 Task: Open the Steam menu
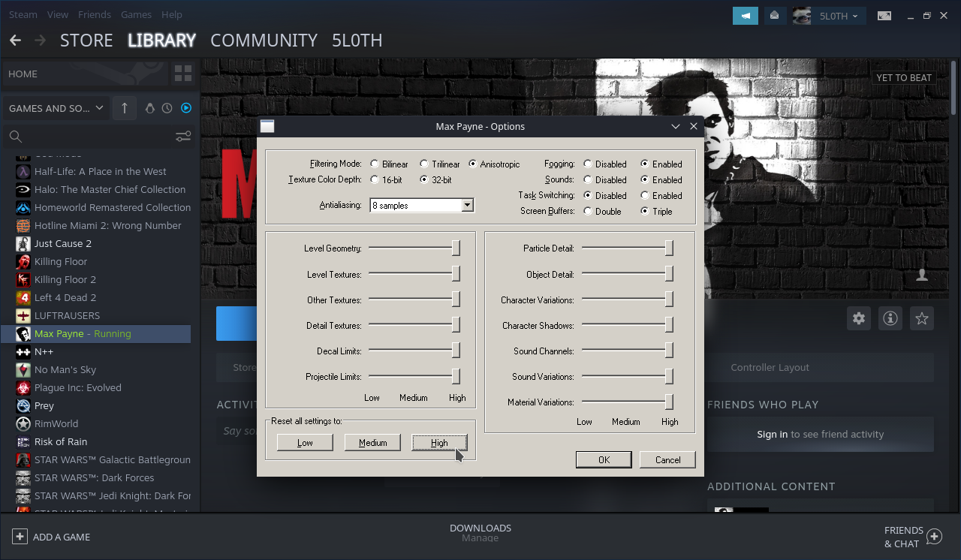(x=23, y=14)
